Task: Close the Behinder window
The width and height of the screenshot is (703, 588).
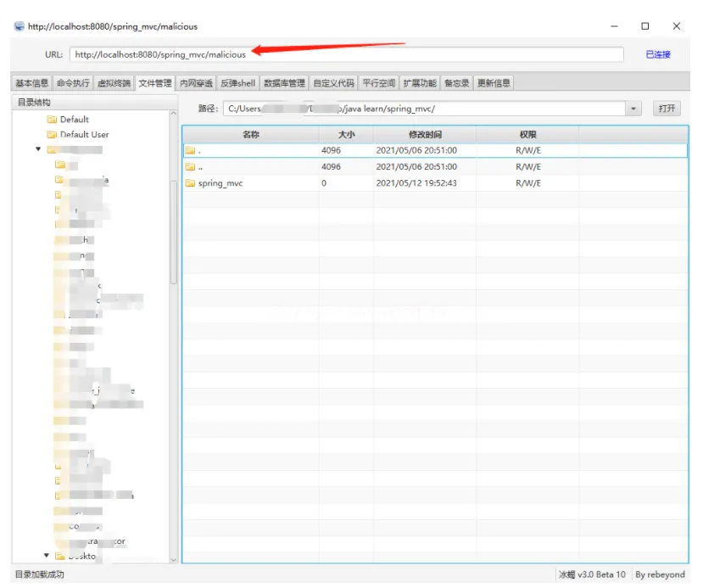Action: (x=677, y=26)
